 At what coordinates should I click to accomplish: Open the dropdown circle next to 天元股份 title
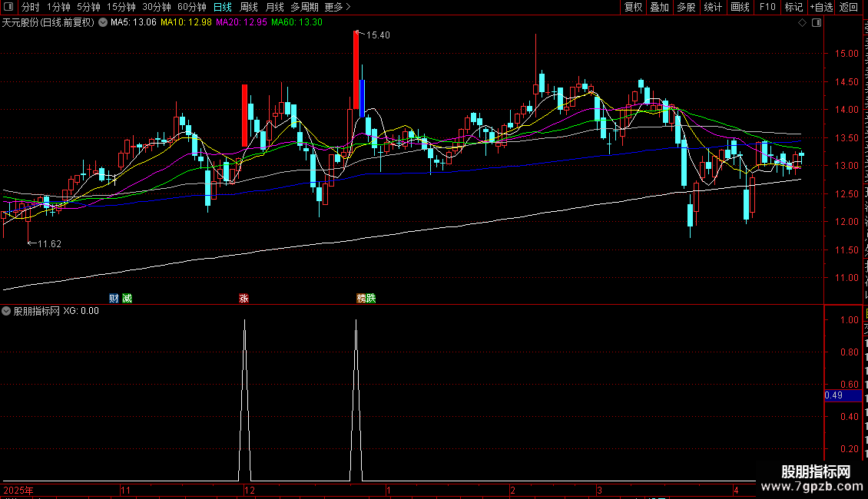click(x=103, y=23)
